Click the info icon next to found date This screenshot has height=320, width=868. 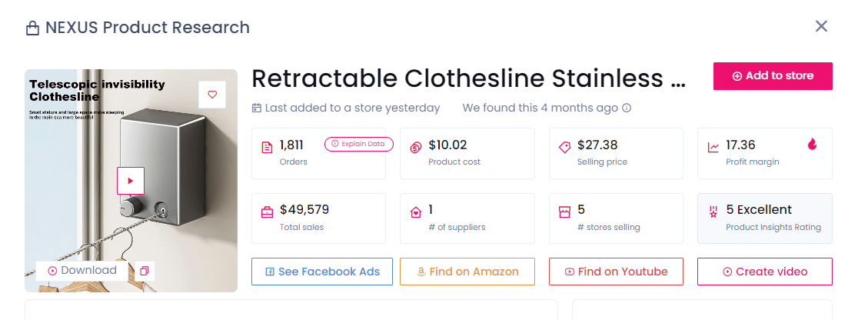[627, 108]
